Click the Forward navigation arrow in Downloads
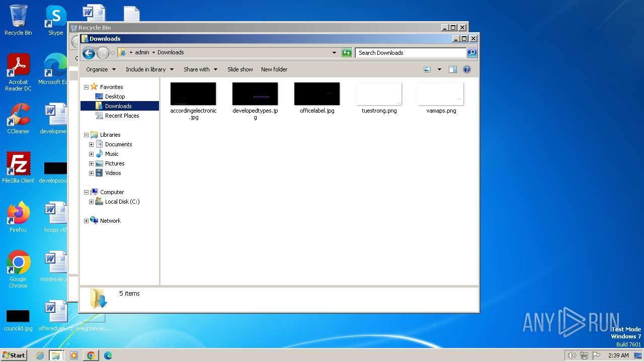The height and width of the screenshot is (362, 644). coord(103,53)
